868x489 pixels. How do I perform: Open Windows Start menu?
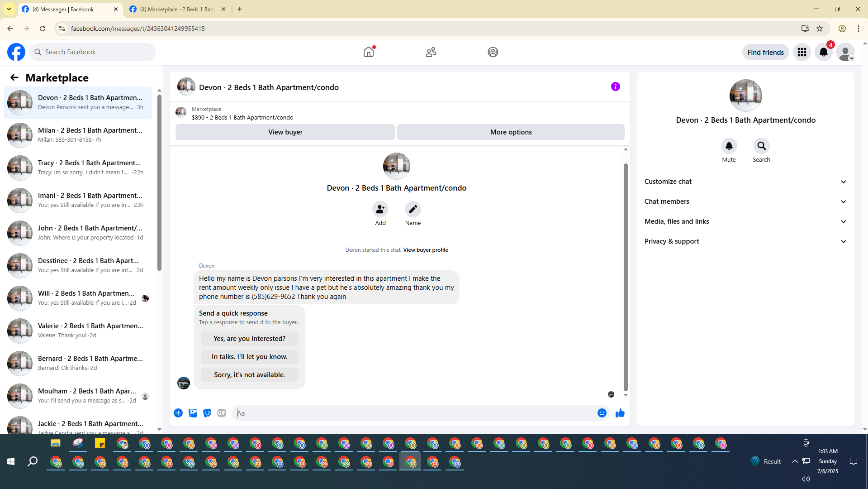click(x=11, y=461)
